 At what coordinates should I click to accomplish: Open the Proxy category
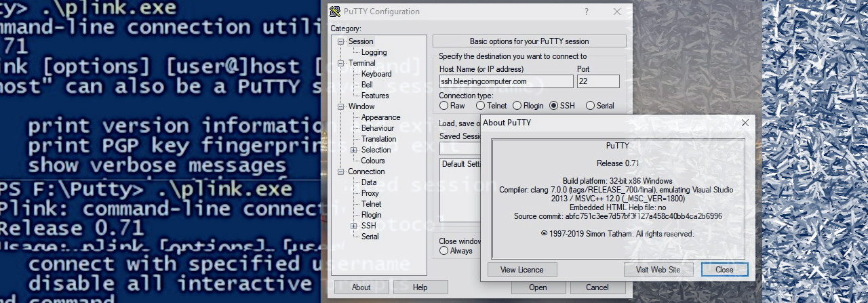point(370,193)
